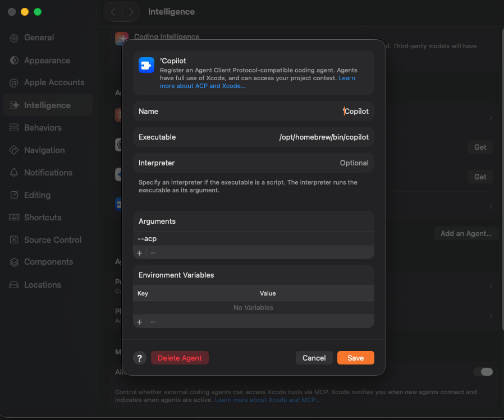This screenshot has width=504, height=420.
Task: Click the Copilot agent puzzle icon
Action: pyautogui.click(x=146, y=65)
